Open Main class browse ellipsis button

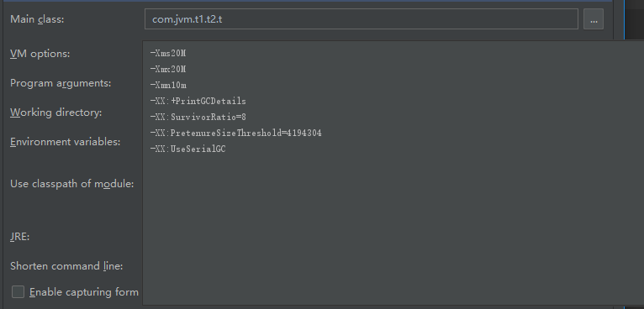coord(593,18)
